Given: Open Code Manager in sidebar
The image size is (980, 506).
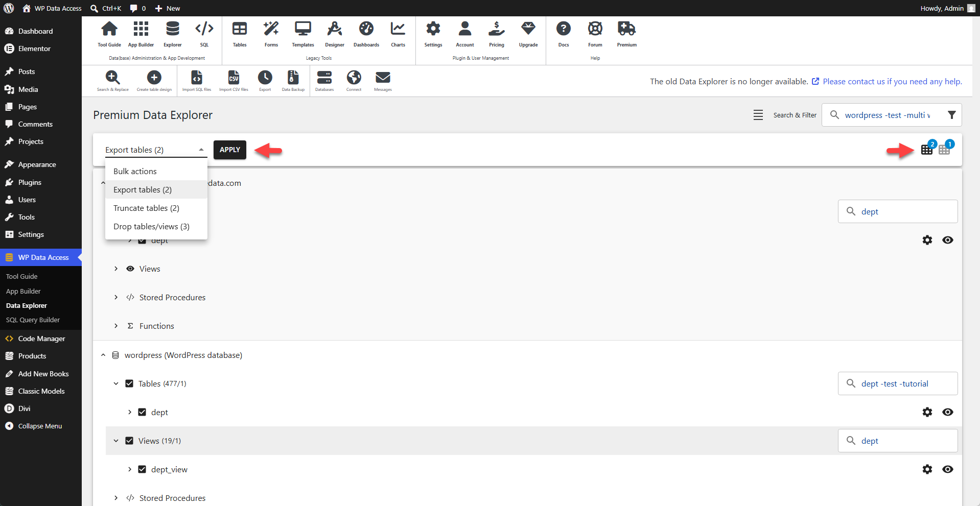Looking at the screenshot, I should pos(41,339).
